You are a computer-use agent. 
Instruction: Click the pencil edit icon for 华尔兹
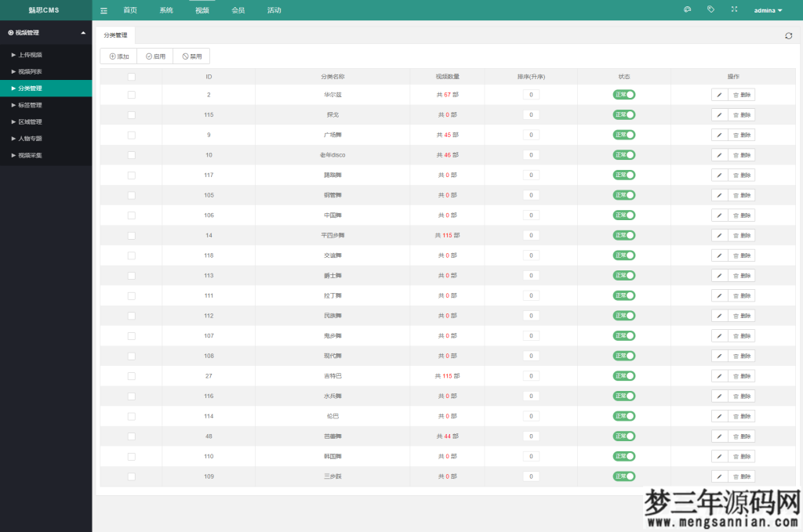tap(719, 95)
